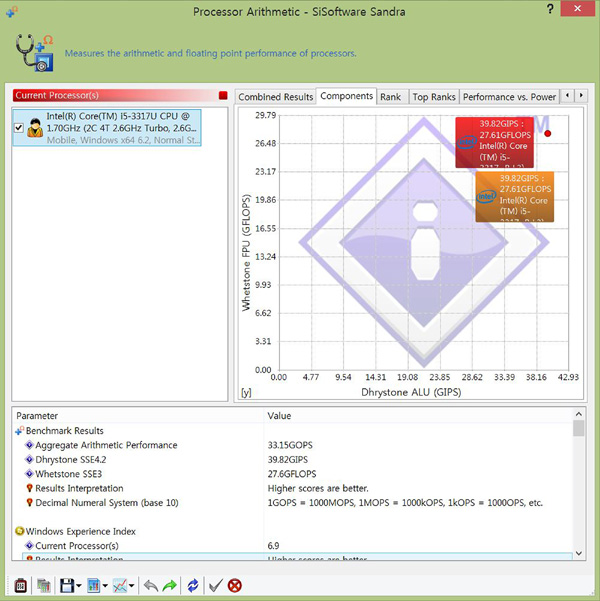
Task: Click the 39.82GIPS value in table
Action: pos(288,460)
